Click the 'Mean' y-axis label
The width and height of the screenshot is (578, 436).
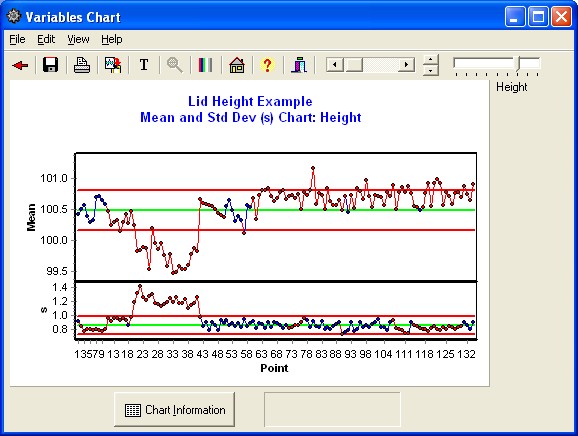point(31,217)
